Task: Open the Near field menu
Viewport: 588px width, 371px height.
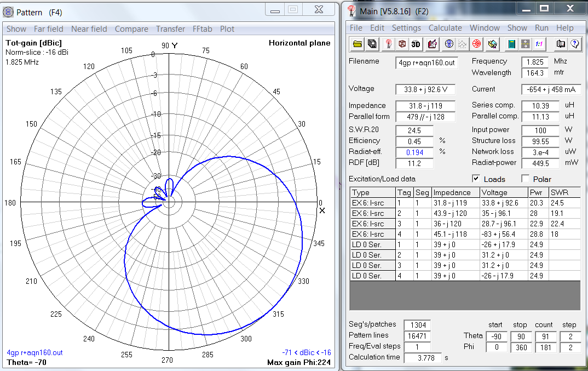Action: click(89, 29)
